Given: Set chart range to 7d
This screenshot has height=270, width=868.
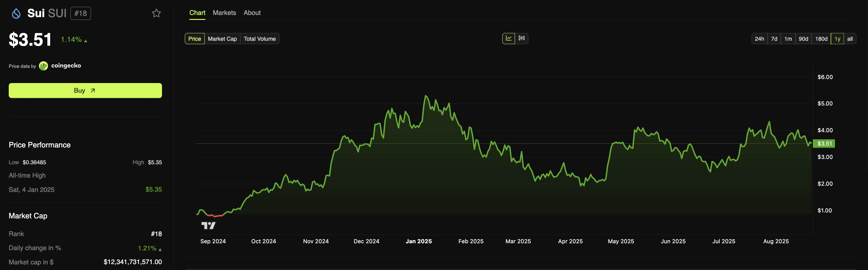Looking at the screenshot, I should (x=774, y=39).
